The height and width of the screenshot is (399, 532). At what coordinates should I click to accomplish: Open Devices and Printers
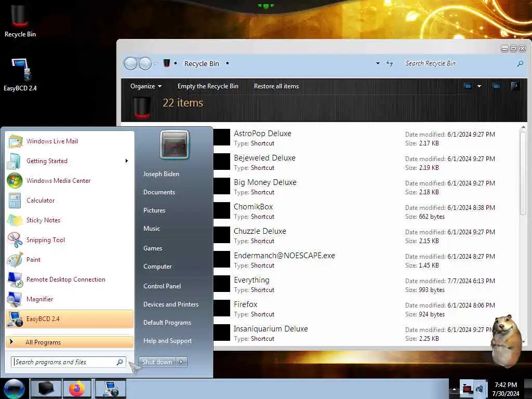[x=171, y=304]
